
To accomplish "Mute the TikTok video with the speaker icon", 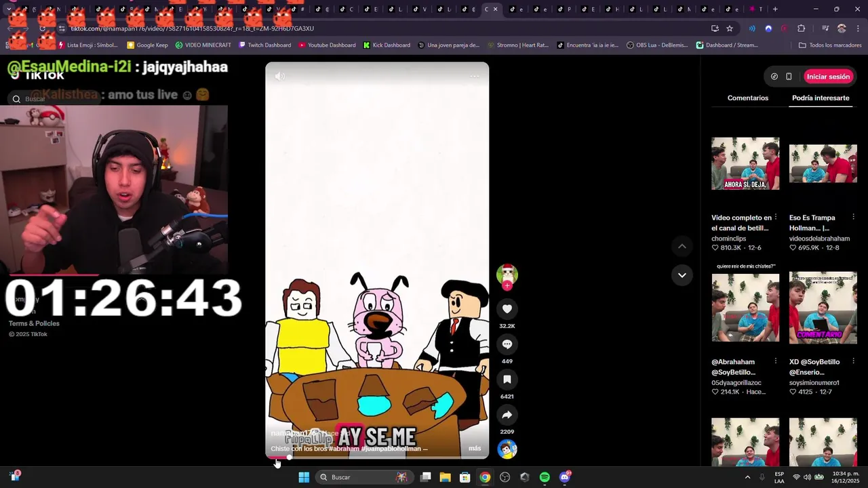I will point(279,76).
